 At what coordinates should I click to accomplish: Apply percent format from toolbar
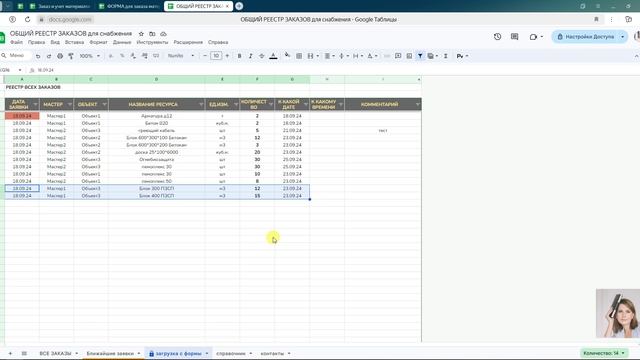click(x=122, y=56)
